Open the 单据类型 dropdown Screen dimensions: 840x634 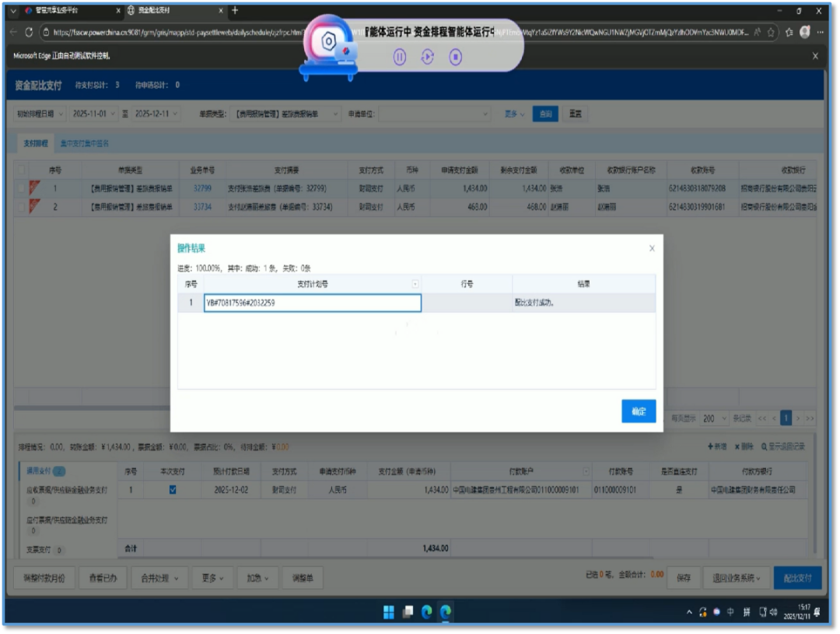point(286,114)
